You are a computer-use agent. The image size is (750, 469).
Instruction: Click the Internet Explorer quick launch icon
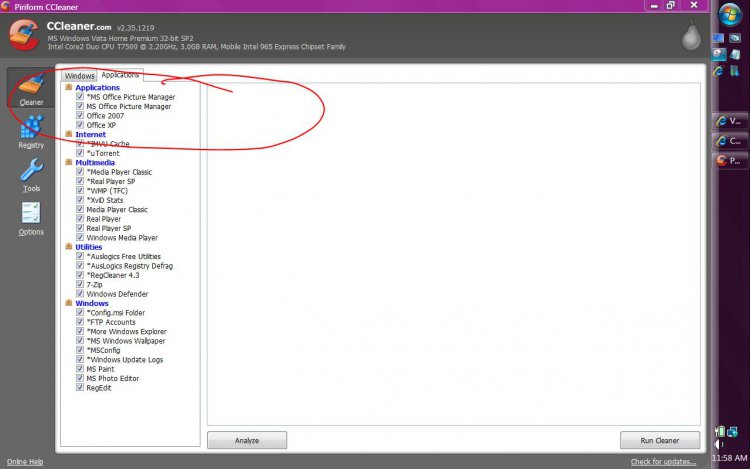click(x=718, y=71)
